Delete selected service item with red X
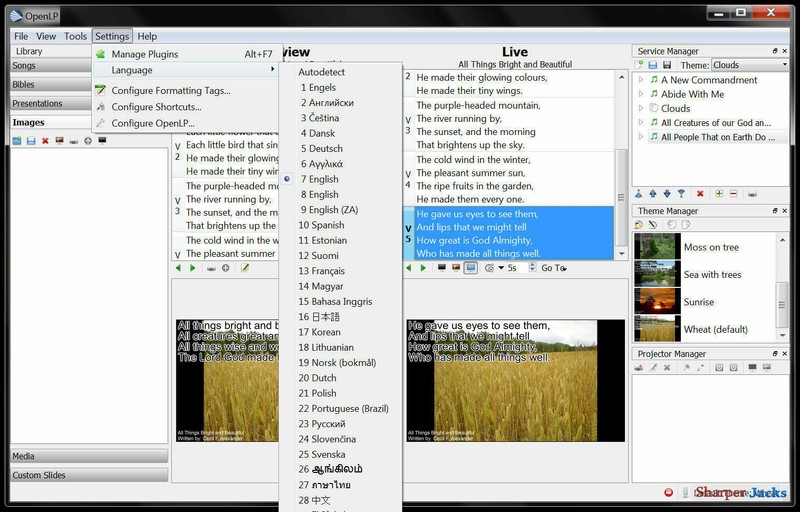 [x=700, y=194]
